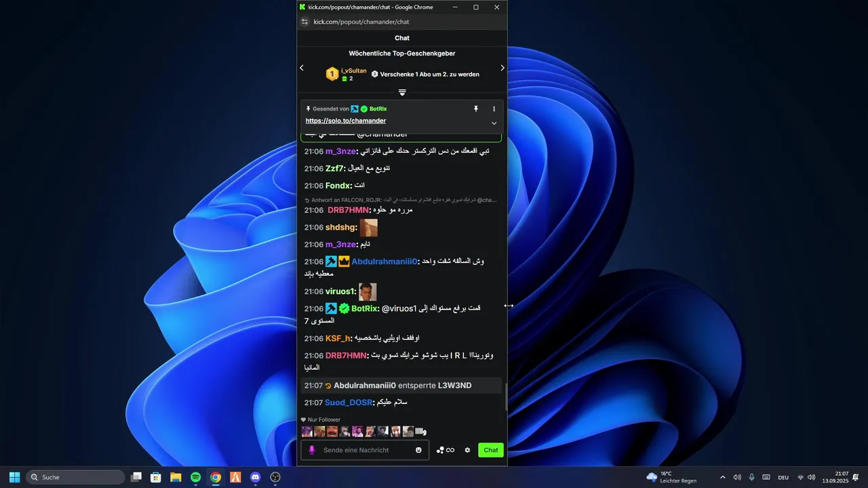This screenshot has height=488, width=868.
Task: Click verified badge in pinned message header
Action: click(364, 108)
